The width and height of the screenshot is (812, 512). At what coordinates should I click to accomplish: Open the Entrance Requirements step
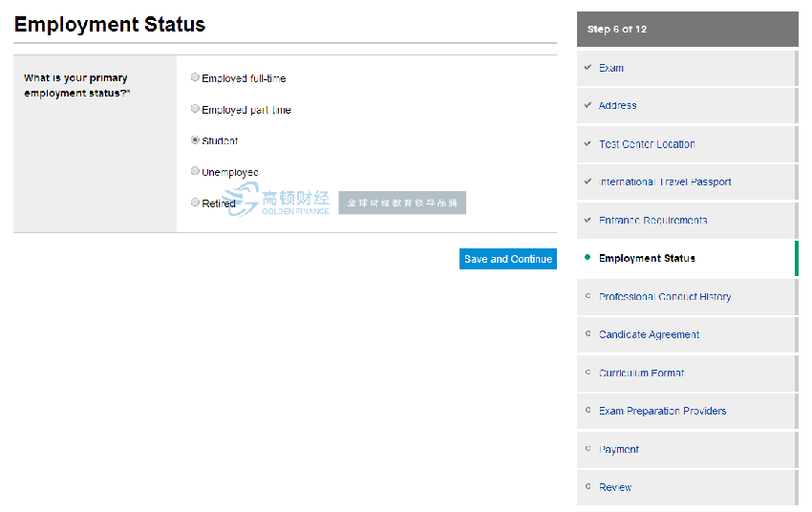coord(652,221)
